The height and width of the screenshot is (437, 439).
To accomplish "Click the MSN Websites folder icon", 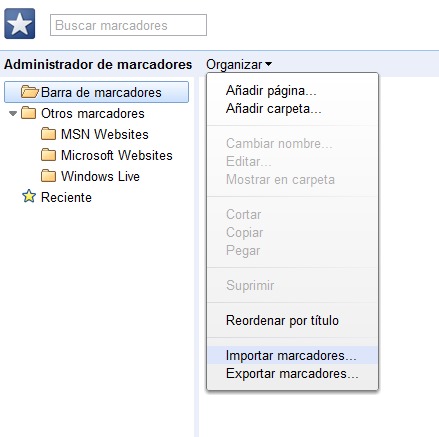I will (48, 134).
